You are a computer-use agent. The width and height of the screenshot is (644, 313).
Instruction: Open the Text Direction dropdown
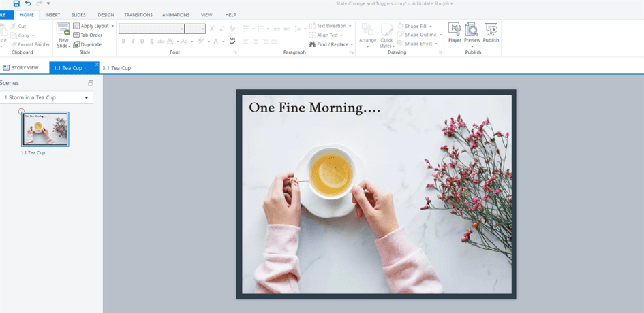point(331,26)
